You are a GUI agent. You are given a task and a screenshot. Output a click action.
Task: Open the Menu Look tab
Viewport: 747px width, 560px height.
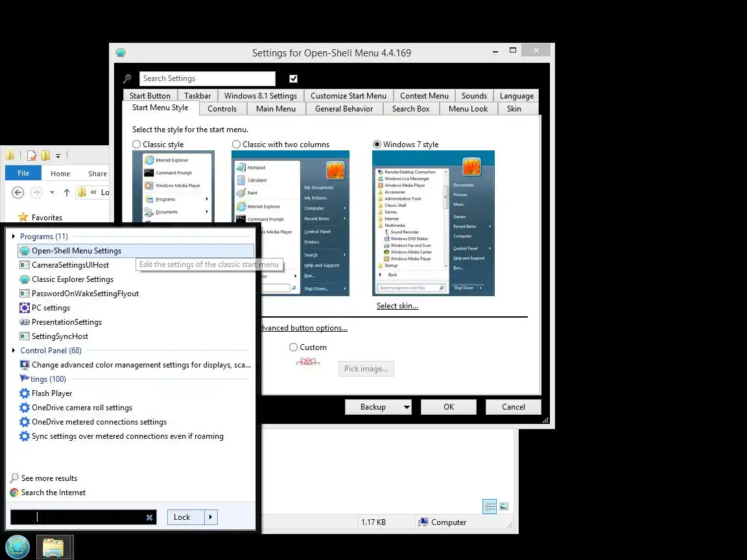coord(468,109)
